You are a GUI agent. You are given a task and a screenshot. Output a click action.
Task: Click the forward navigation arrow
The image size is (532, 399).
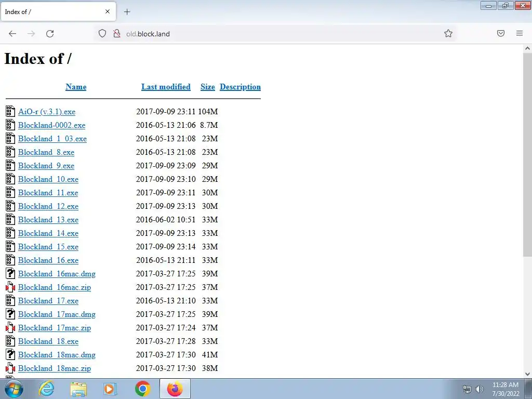click(31, 34)
